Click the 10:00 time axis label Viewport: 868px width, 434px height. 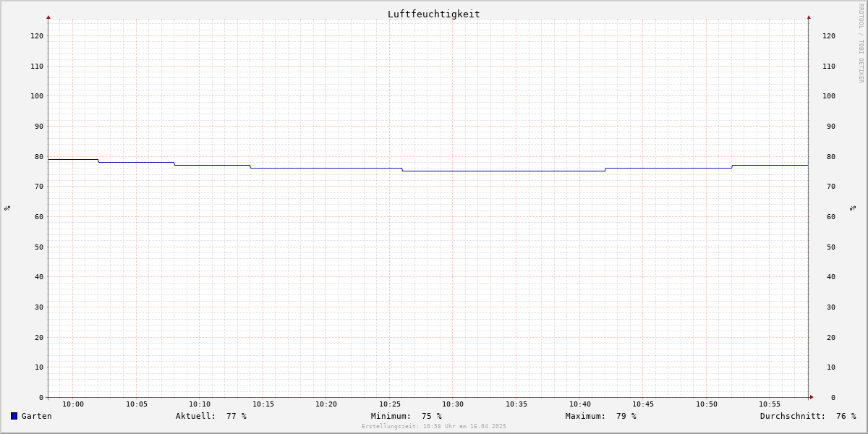pyautogui.click(x=73, y=404)
